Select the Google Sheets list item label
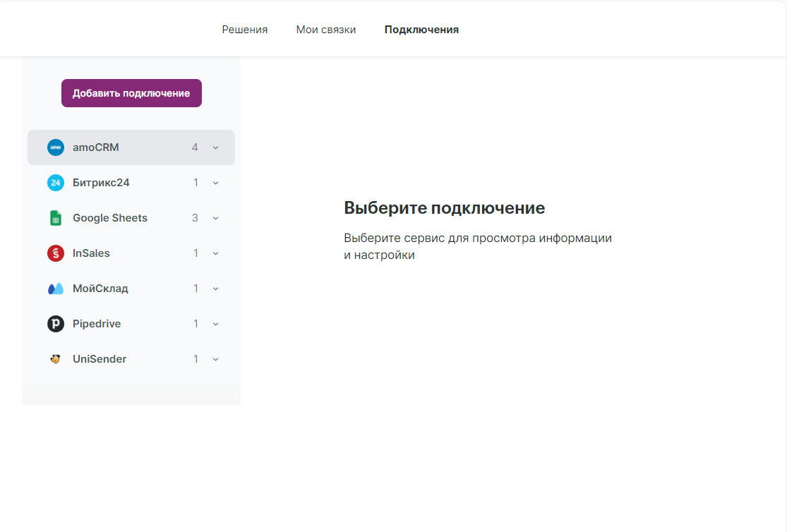The image size is (787, 532). click(110, 218)
